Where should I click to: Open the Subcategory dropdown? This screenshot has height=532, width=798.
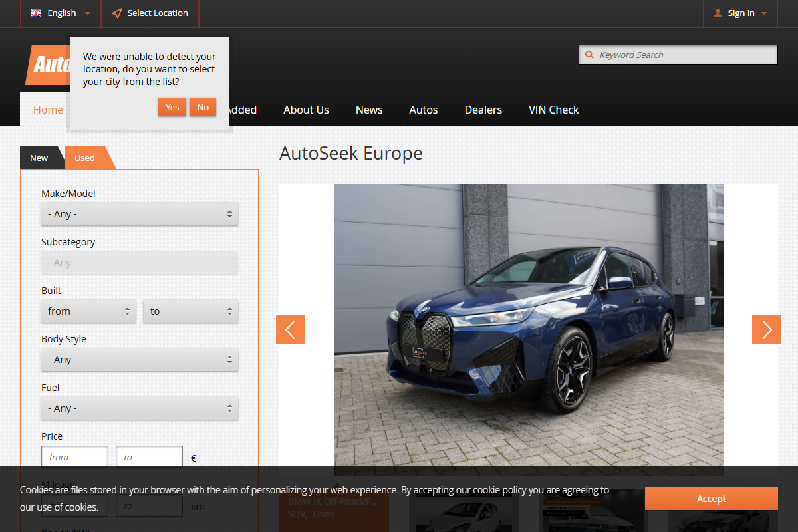click(140, 263)
